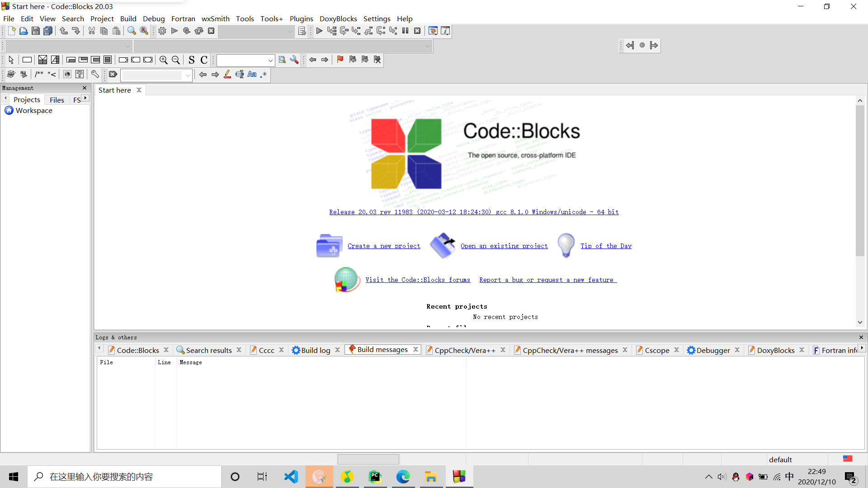Click the Open an existing project link

click(x=504, y=246)
